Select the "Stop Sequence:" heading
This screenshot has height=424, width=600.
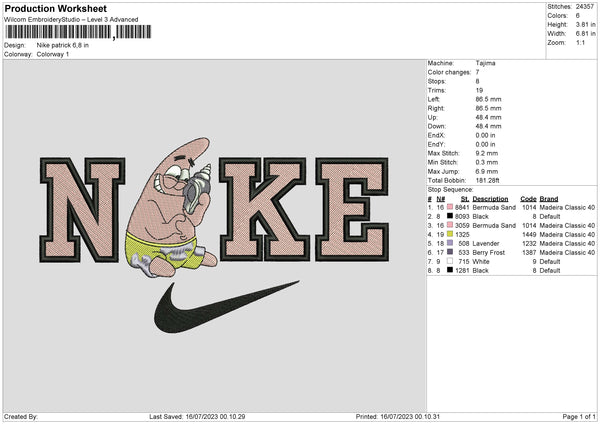pyautogui.click(x=450, y=190)
